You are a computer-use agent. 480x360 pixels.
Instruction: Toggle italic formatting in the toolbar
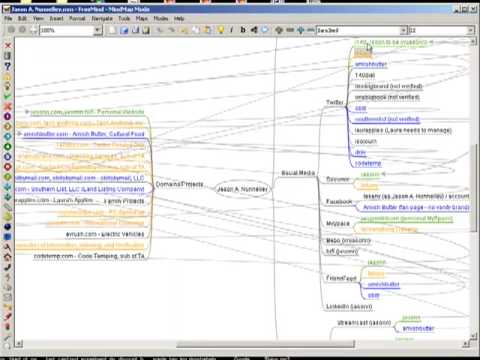[232, 30]
